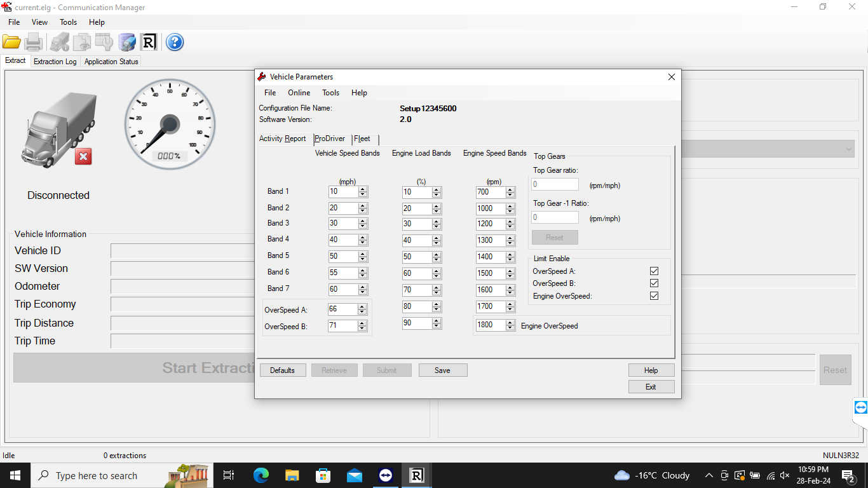Open help via blue question mark icon
The width and height of the screenshot is (868, 488).
[175, 43]
